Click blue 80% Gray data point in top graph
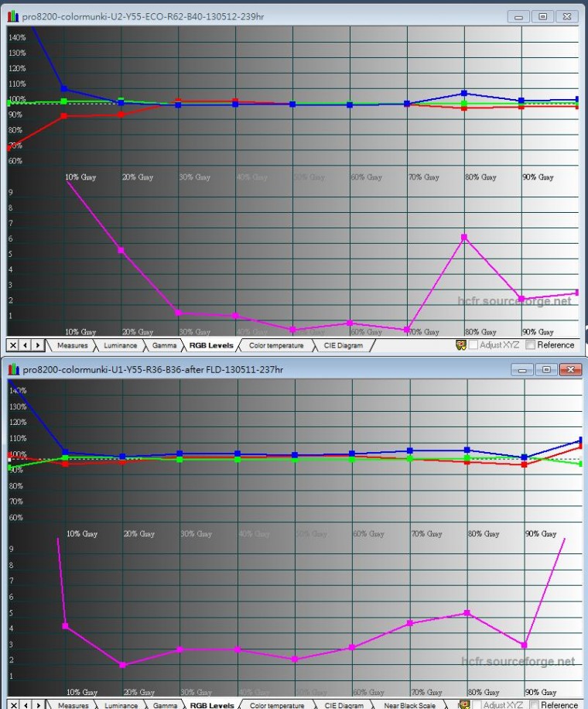This screenshot has width=588, height=709. tap(464, 93)
